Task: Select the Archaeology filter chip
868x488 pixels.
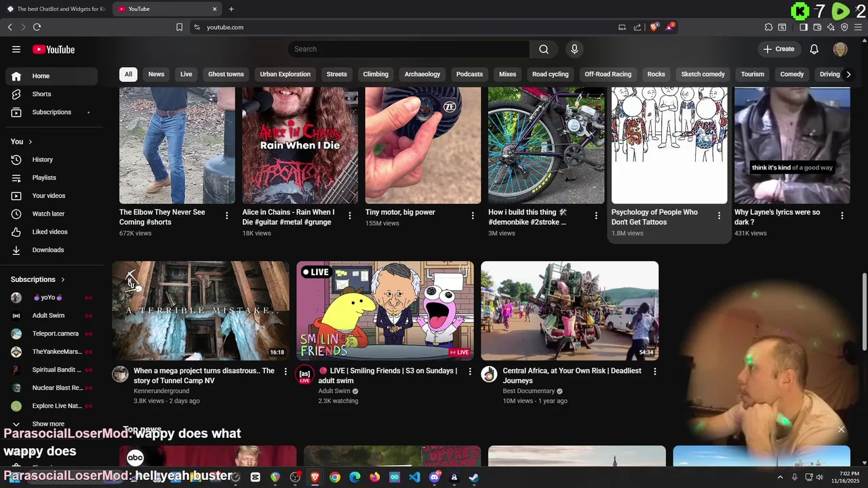Action: coord(422,75)
